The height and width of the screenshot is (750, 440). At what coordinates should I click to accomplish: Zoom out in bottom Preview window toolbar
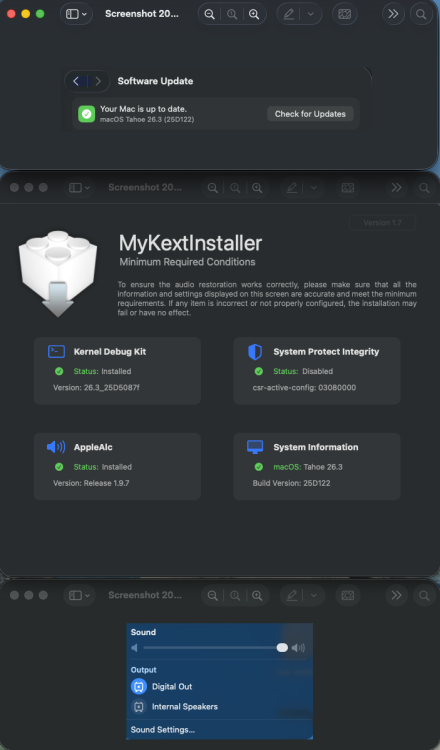click(x=213, y=596)
